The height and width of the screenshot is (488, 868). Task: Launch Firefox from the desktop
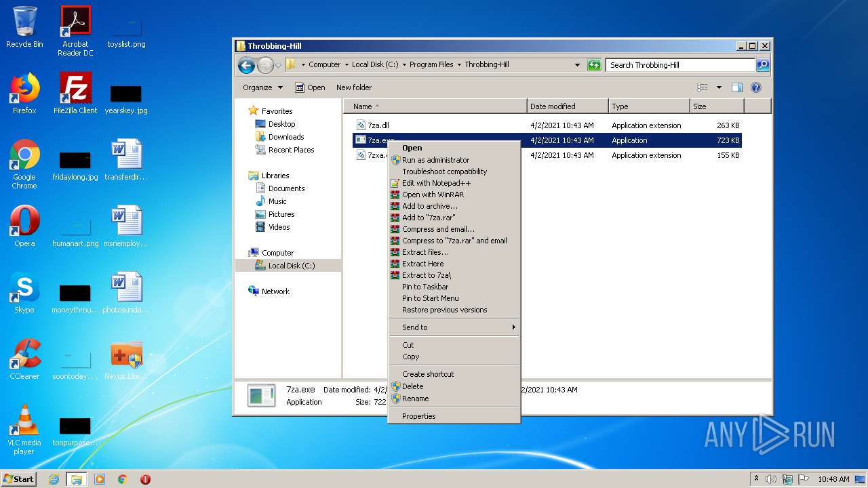pos(24,94)
